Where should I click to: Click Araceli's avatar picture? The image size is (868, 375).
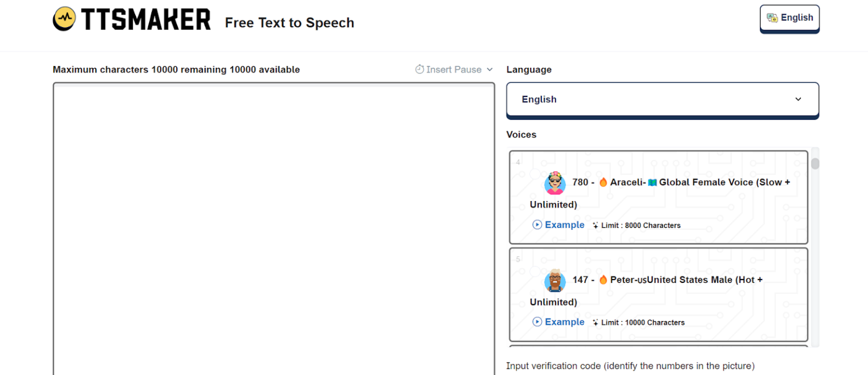click(554, 183)
